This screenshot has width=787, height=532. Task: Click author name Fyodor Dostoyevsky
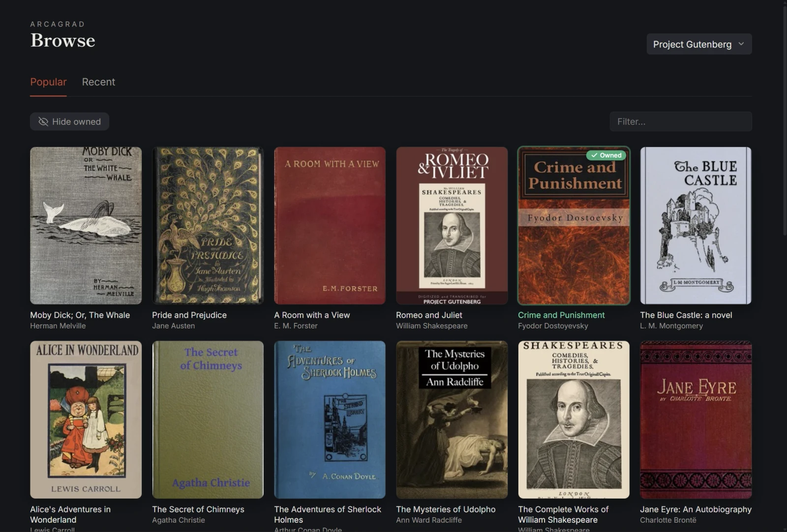pyautogui.click(x=553, y=326)
